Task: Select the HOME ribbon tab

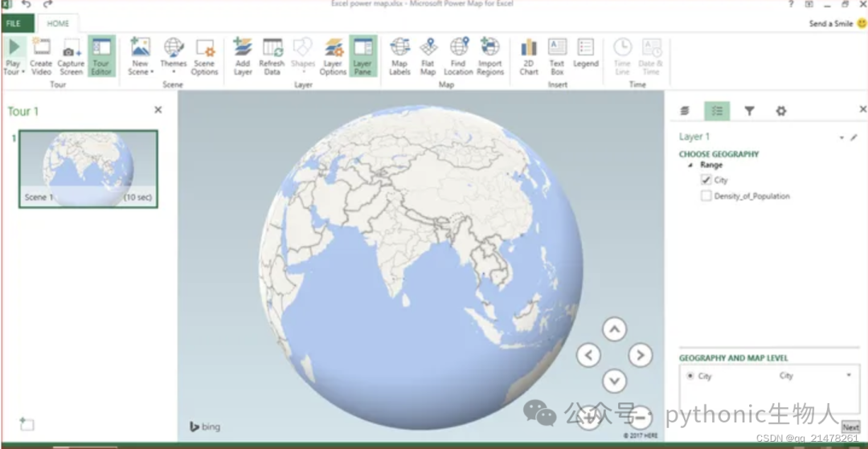Action: [x=58, y=23]
